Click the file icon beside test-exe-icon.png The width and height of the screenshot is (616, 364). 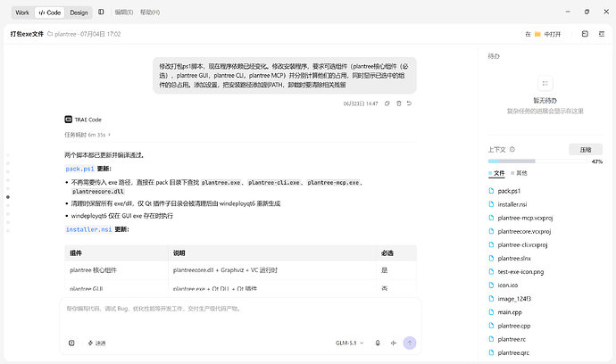[491, 272]
